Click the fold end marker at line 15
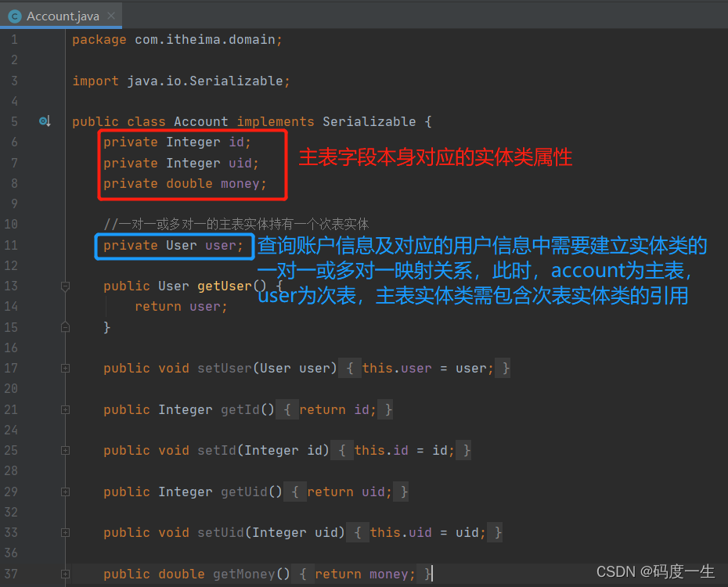The width and height of the screenshot is (728, 587). [66, 327]
